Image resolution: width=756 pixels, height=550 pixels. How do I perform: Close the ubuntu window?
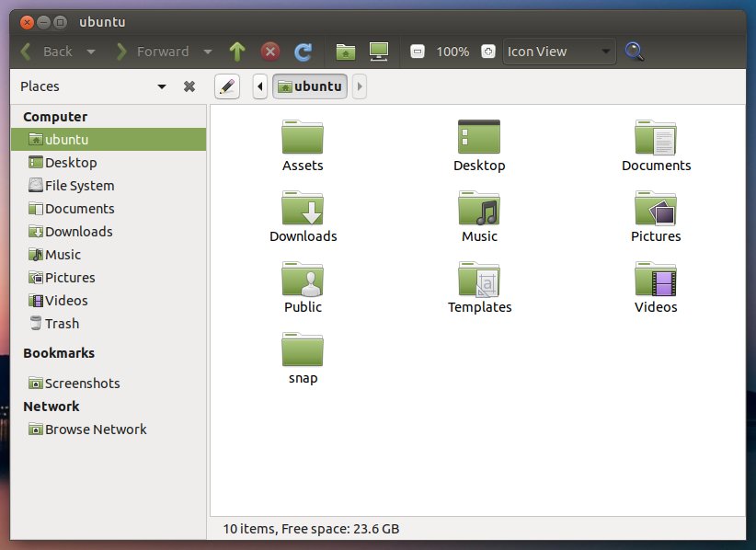(27, 22)
